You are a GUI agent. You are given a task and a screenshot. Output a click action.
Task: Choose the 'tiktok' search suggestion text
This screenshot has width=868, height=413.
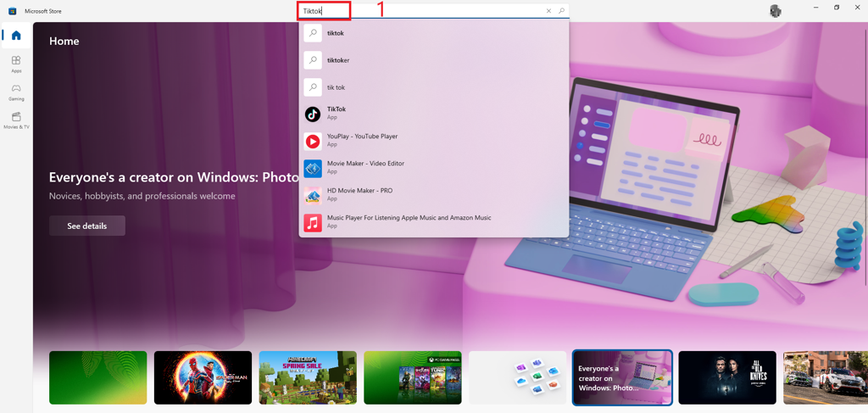click(336, 33)
